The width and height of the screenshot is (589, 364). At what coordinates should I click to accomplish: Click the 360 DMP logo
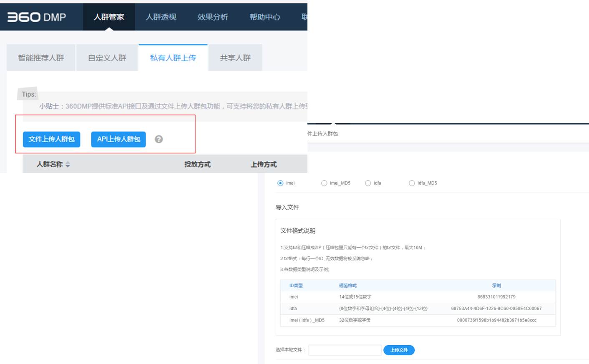pyautogui.click(x=37, y=17)
